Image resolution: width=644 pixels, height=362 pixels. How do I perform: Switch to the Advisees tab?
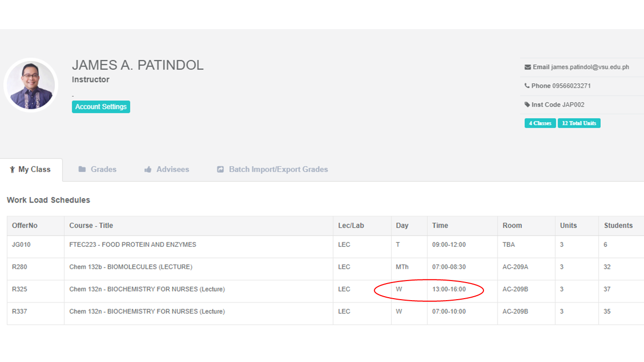tap(172, 169)
